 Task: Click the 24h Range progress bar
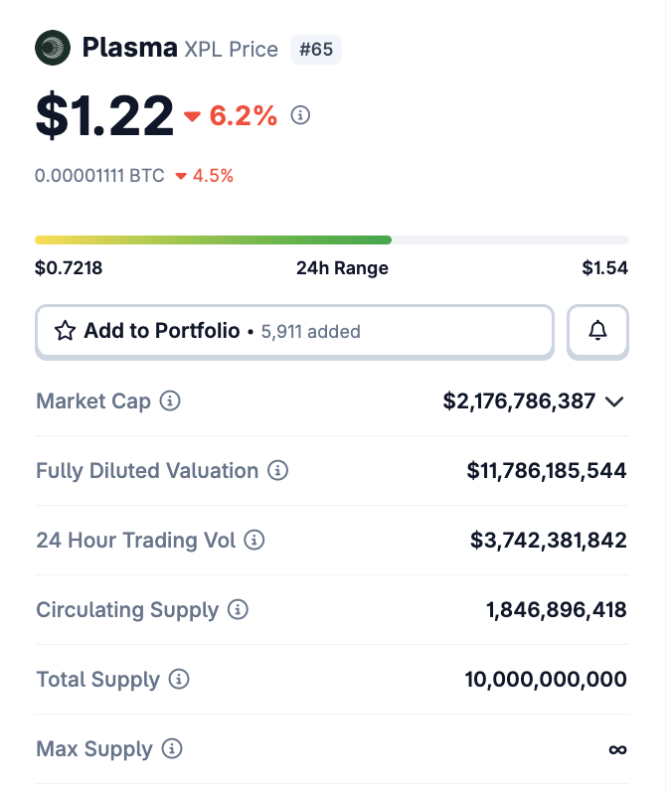point(331,239)
